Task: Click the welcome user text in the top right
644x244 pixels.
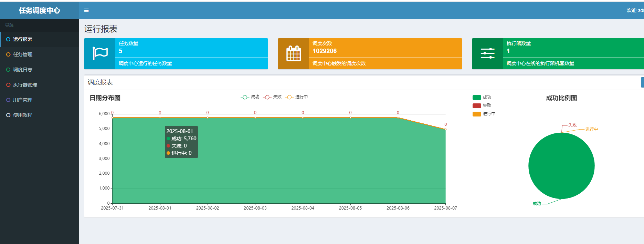Action: pyautogui.click(x=634, y=10)
